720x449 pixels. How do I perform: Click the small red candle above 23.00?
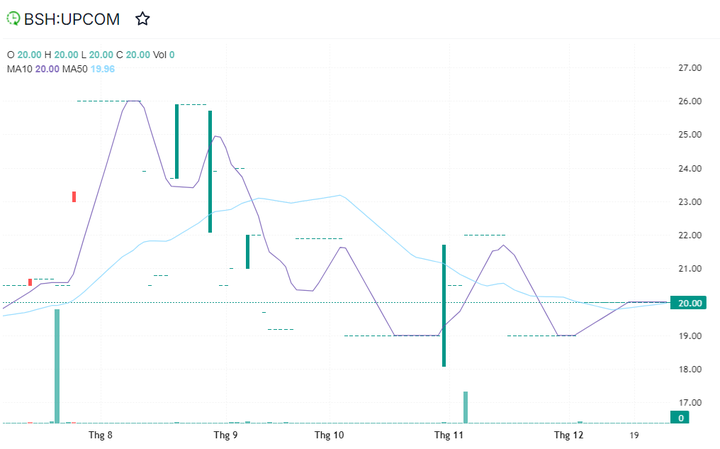[73, 197]
